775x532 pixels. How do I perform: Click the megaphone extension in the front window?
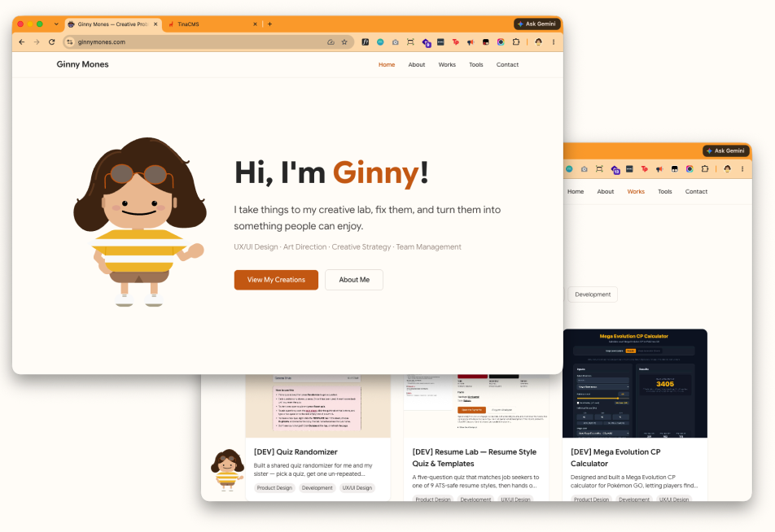click(x=471, y=42)
